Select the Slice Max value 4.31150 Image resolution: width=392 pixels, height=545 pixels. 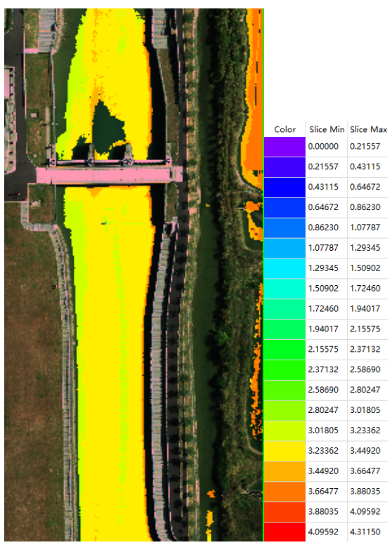point(365,532)
